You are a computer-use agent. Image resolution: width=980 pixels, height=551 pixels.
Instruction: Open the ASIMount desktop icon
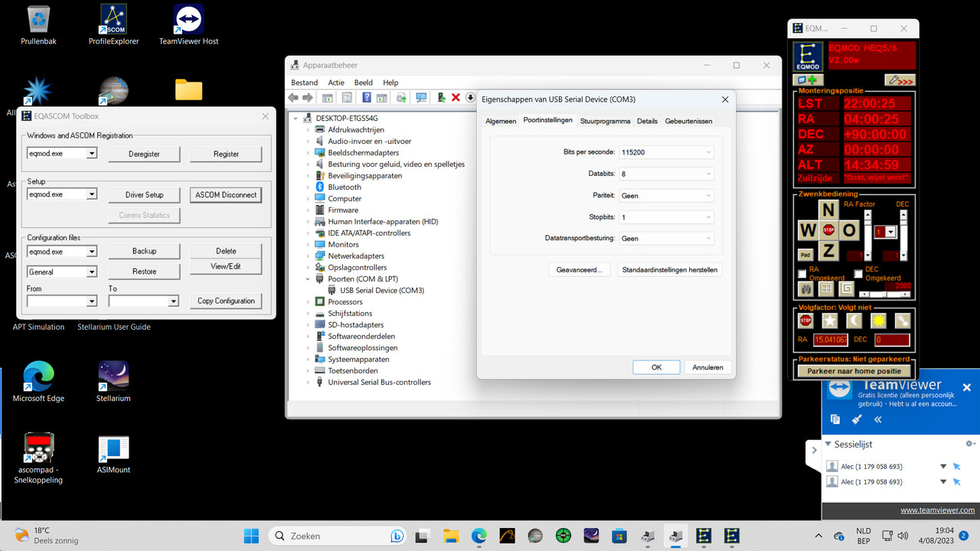pos(113,454)
